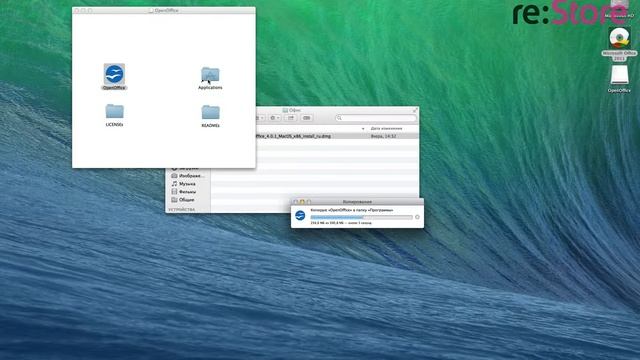640x360 pixels.
Task: Click the 14:12 date cell
Action: pos(383,136)
